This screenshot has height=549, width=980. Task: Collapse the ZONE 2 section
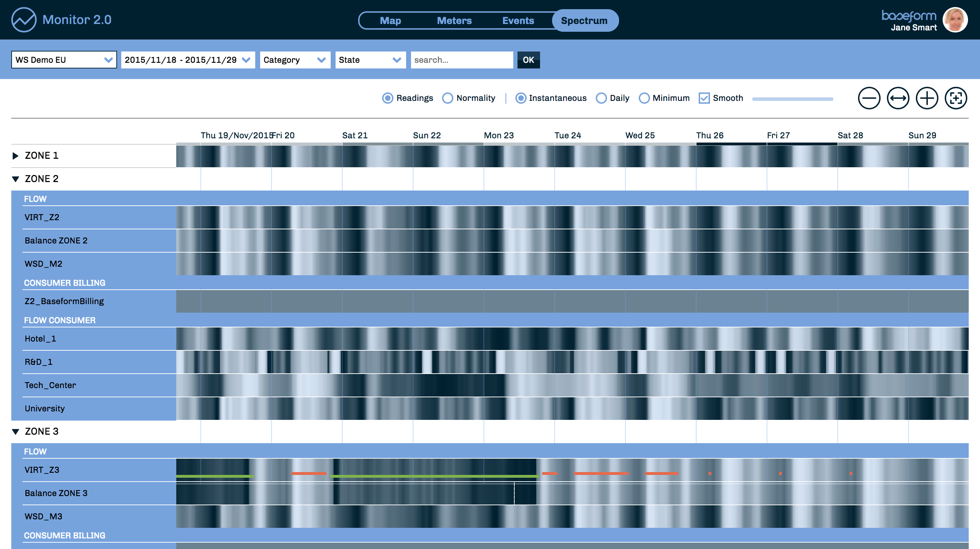15,179
